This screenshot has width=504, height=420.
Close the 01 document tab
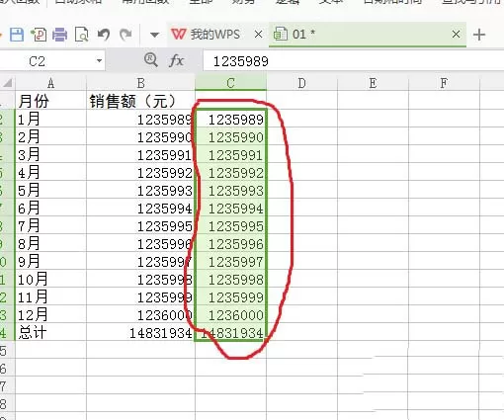pos(456,34)
